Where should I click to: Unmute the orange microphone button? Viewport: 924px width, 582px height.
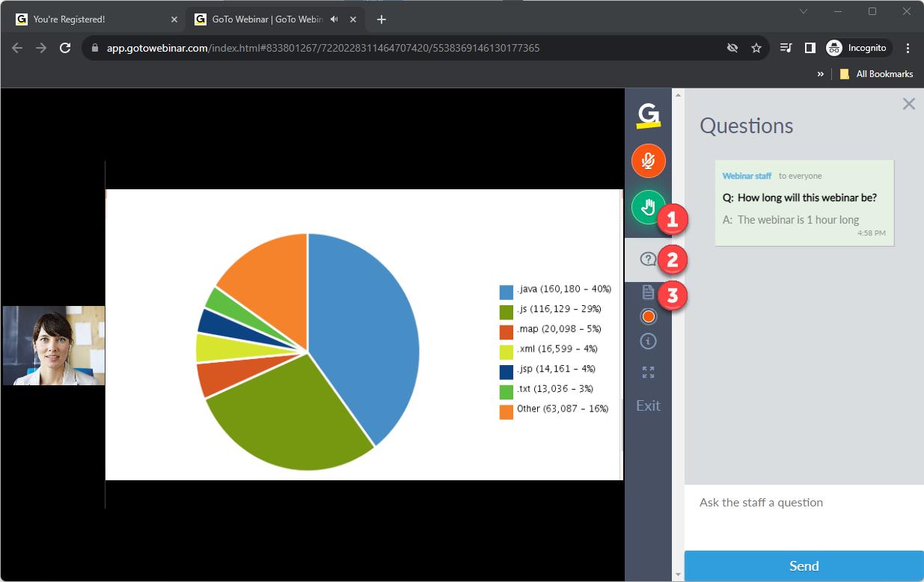[648, 161]
